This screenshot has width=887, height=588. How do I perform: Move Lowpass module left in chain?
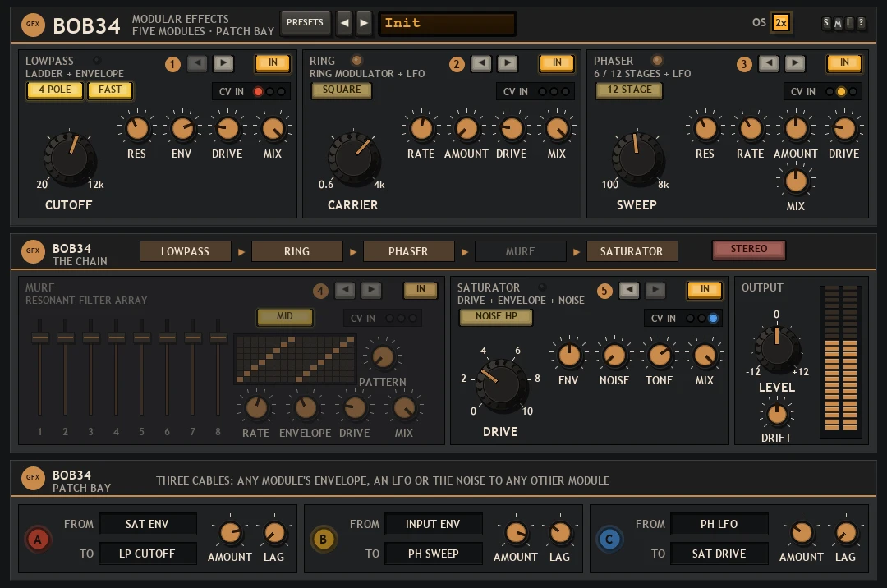tap(197, 63)
